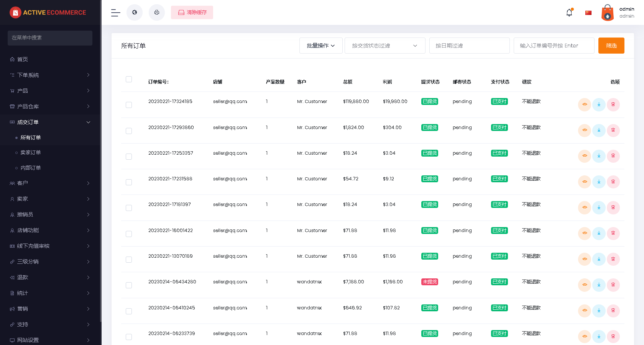
Task: Open the 批量操作 bulk action dropdown
Action: coord(321,46)
